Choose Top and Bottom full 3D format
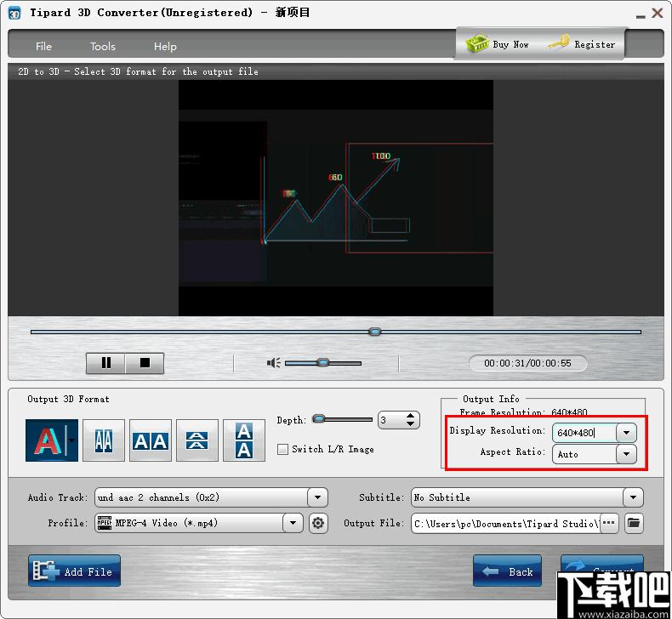Viewport: 672px width, 619px height. [x=244, y=440]
